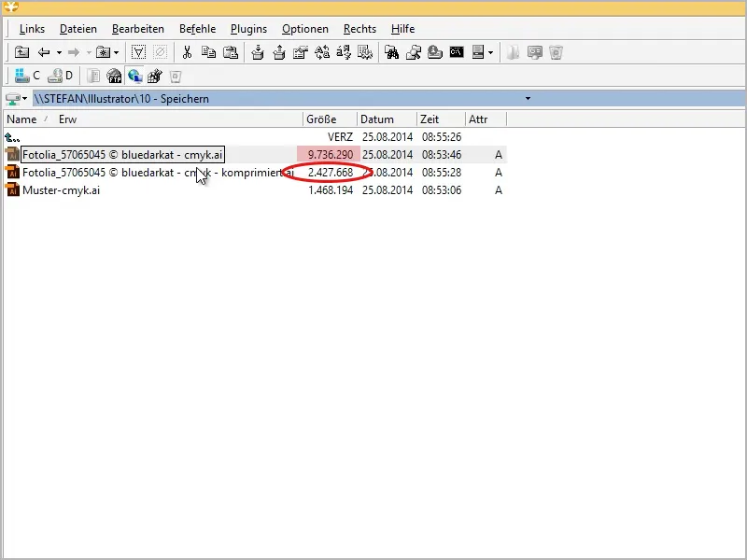
Task: Switch to drive C
Action: point(27,76)
